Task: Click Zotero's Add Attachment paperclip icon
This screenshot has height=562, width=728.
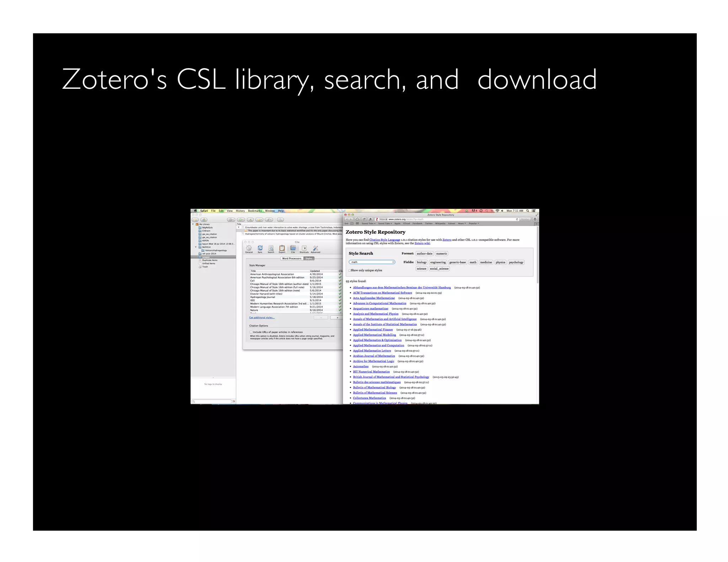Action: tap(269, 220)
